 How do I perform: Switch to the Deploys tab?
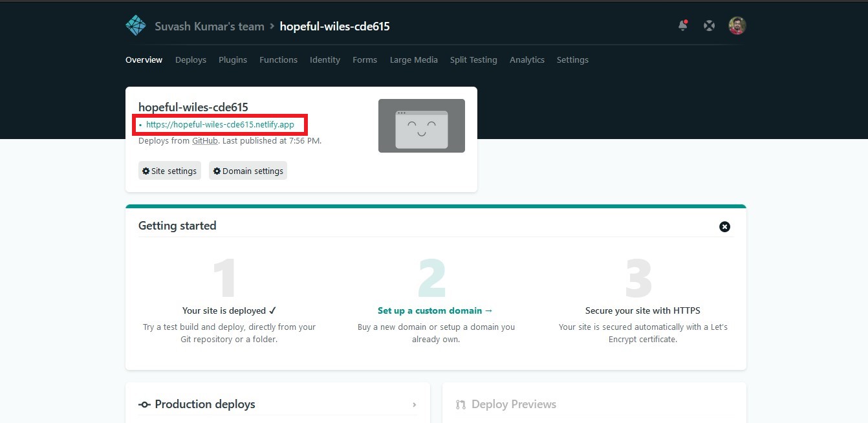click(191, 60)
